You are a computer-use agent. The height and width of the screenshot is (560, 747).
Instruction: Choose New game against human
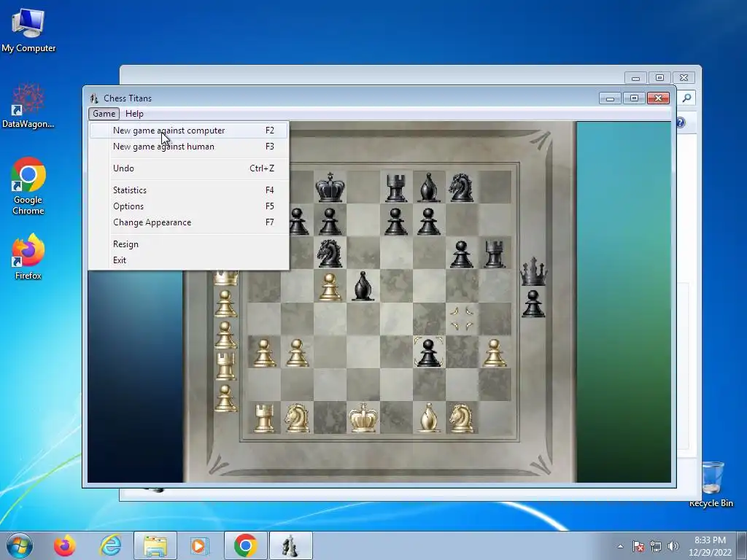[x=189, y=147]
